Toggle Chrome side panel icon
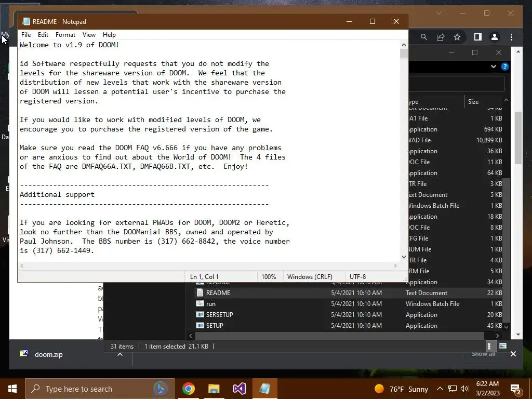The height and width of the screenshot is (399, 532). pos(478,37)
